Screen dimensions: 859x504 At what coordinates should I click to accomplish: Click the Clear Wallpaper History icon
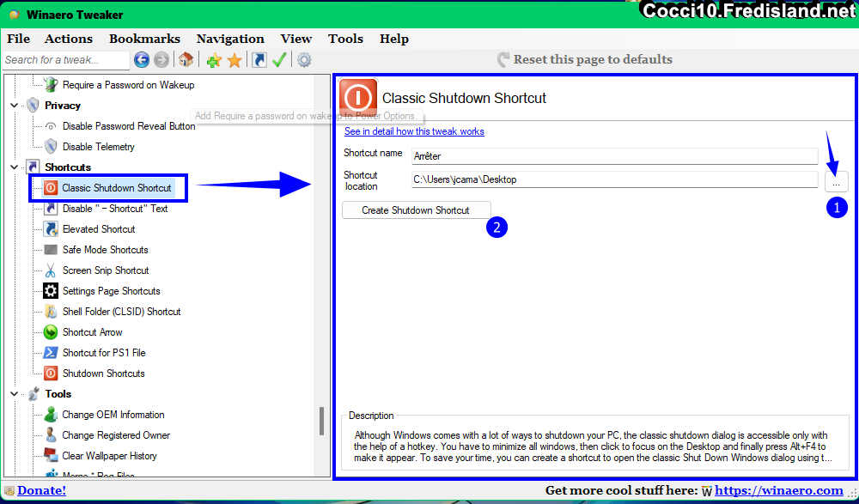pos(51,456)
